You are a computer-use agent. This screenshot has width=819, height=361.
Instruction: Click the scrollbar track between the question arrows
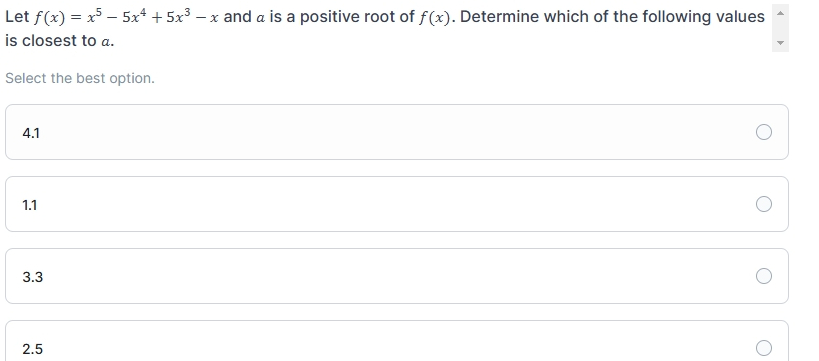pyautogui.click(x=780, y=28)
